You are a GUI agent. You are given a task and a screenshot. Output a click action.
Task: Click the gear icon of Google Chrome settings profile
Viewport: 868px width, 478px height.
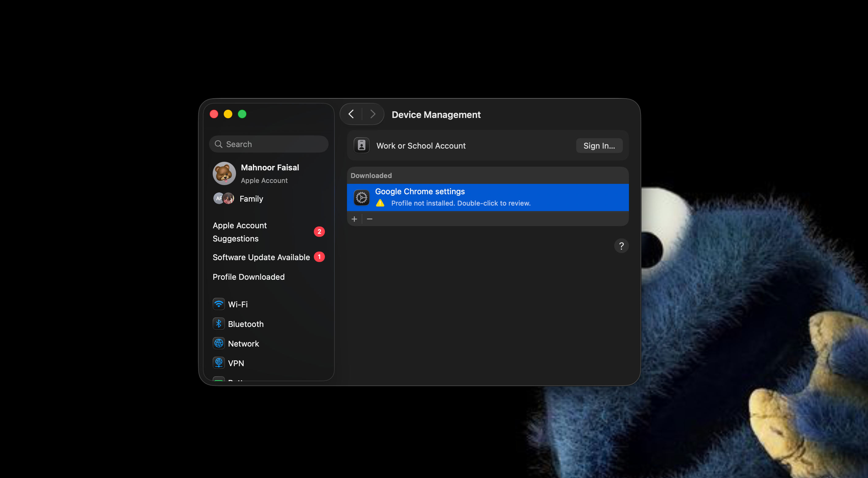[362, 197]
